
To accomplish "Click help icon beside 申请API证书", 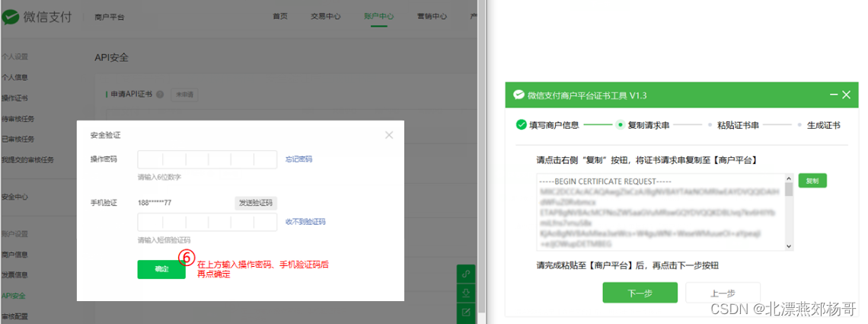I will pos(160,95).
